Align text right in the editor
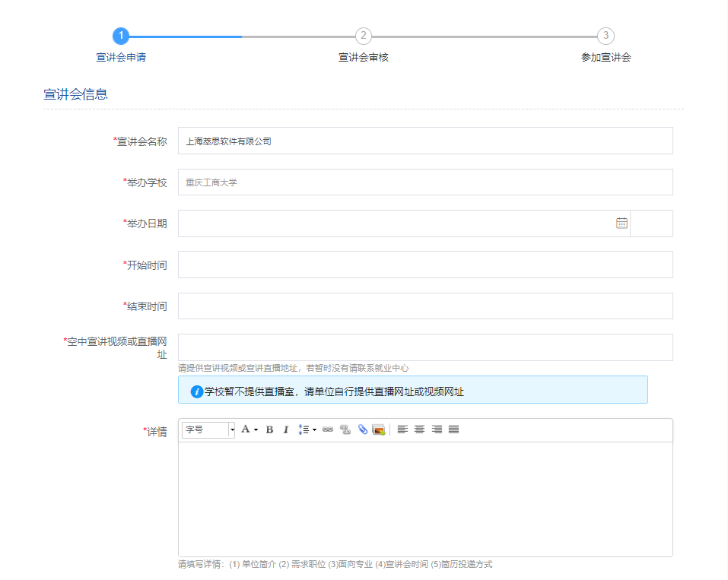 (437, 429)
